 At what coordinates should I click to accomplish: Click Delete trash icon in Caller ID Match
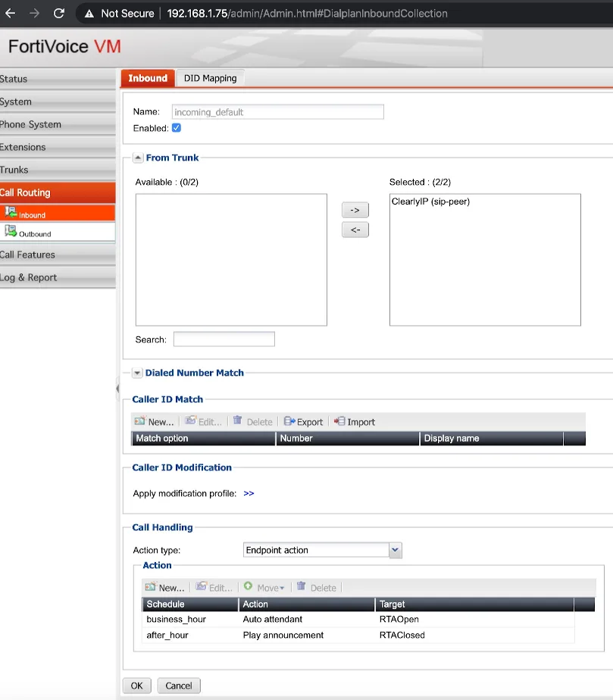coord(237,420)
